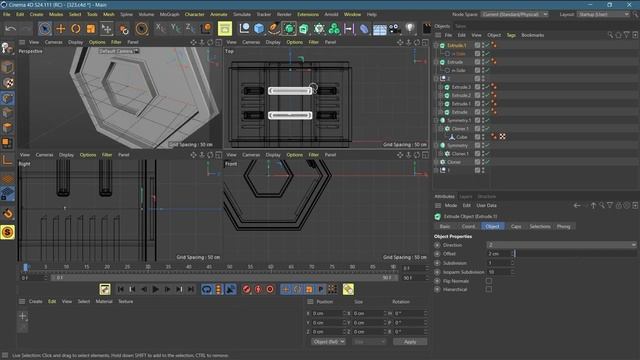Click the Floor grid icon

point(380,29)
